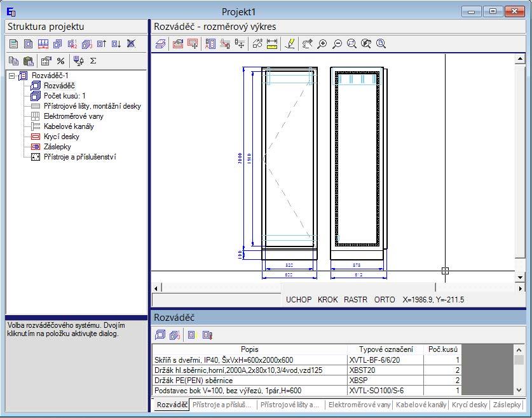
Task: Click the move cabinet up arrow icon
Action: click(102, 44)
